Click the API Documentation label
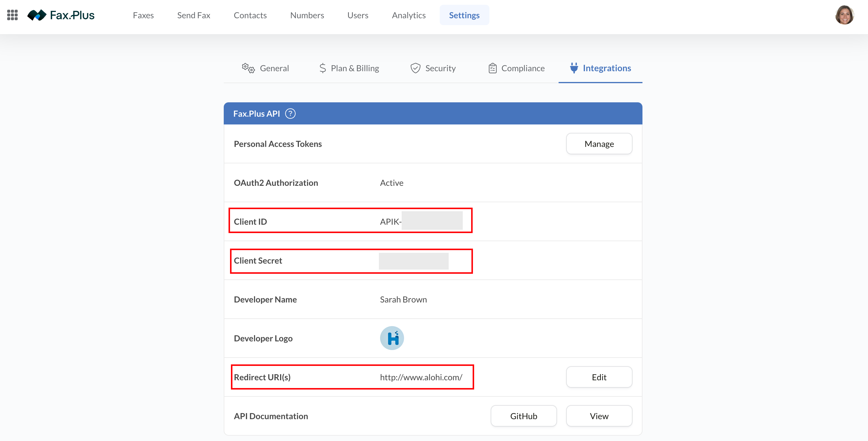 point(270,416)
